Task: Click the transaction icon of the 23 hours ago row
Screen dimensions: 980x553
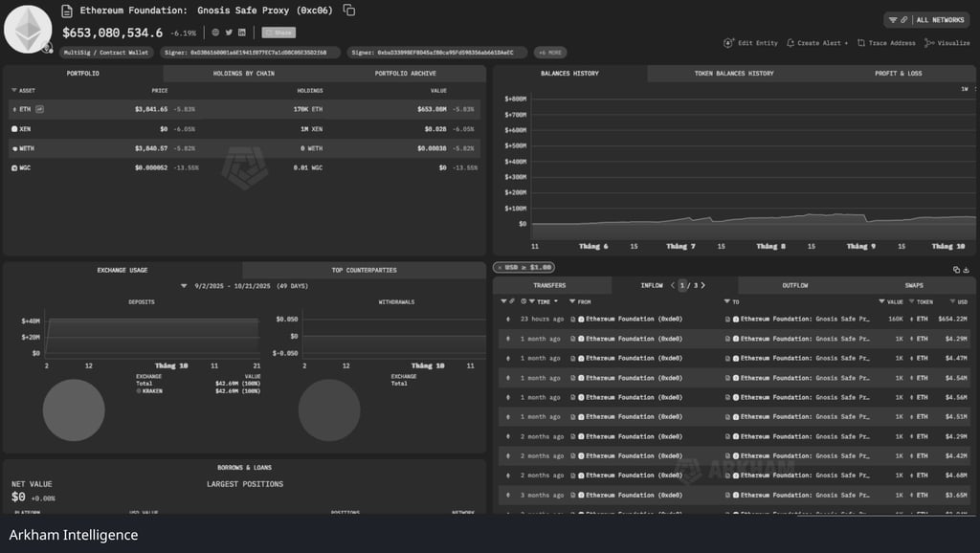Action: (x=508, y=320)
